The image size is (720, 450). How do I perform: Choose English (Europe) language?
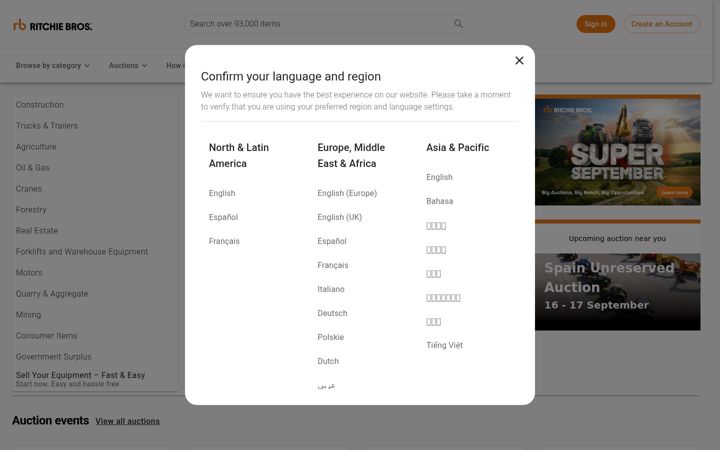click(x=347, y=193)
